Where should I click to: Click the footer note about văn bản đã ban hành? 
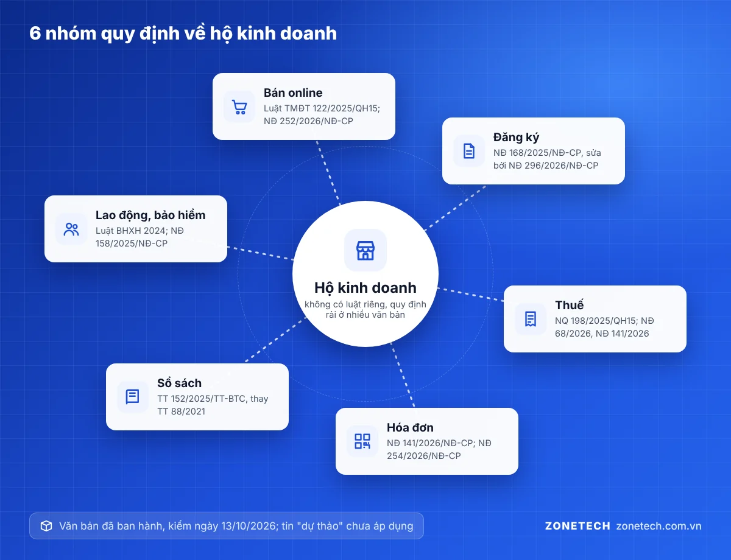tap(227, 526)
